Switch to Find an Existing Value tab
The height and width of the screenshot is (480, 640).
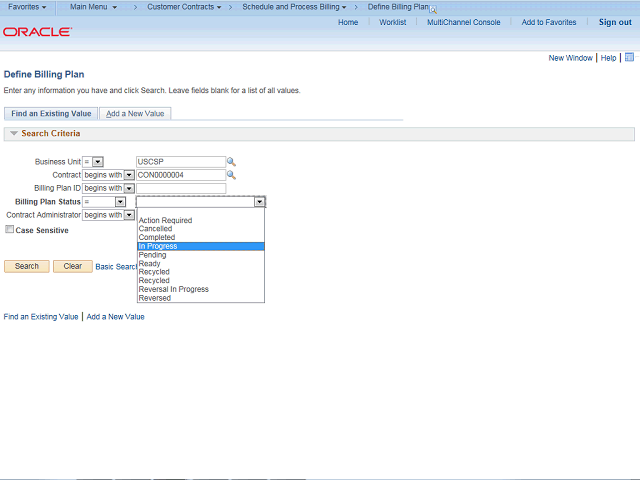[51, 113]
